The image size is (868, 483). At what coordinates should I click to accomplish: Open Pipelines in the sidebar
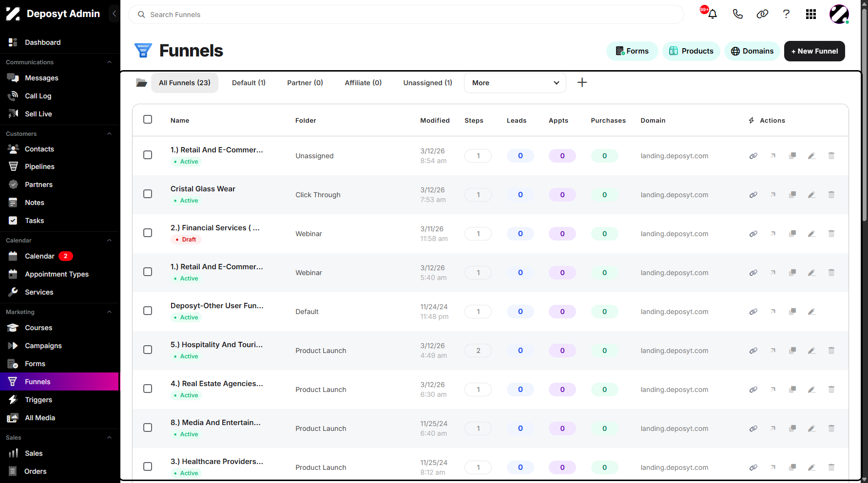[39, 167]
